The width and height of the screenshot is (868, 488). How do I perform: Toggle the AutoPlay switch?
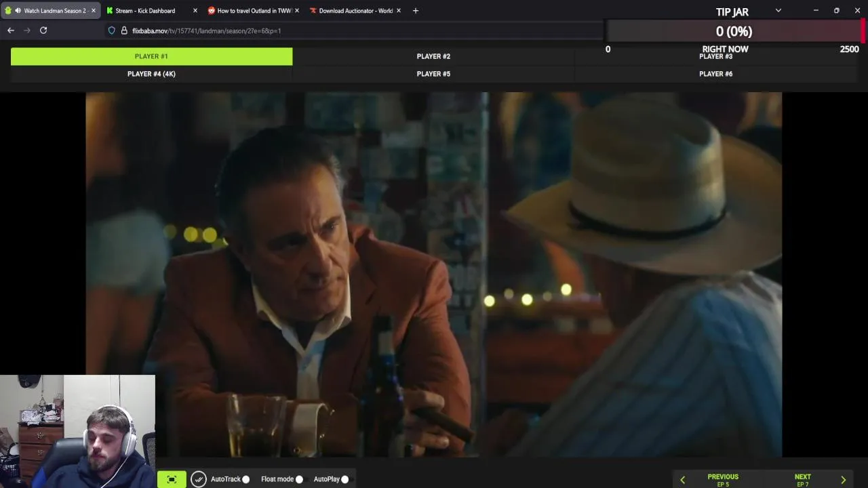point(344,479)
